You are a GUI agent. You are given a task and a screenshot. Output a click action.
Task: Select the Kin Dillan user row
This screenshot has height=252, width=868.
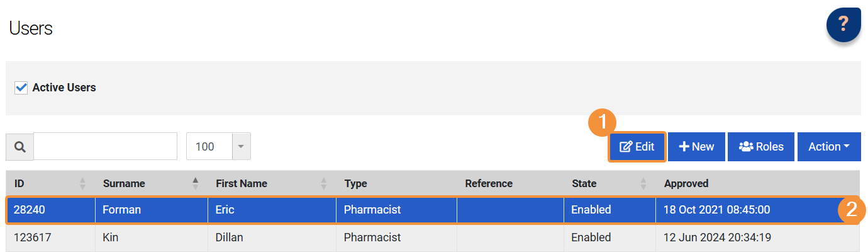[151, 238]
